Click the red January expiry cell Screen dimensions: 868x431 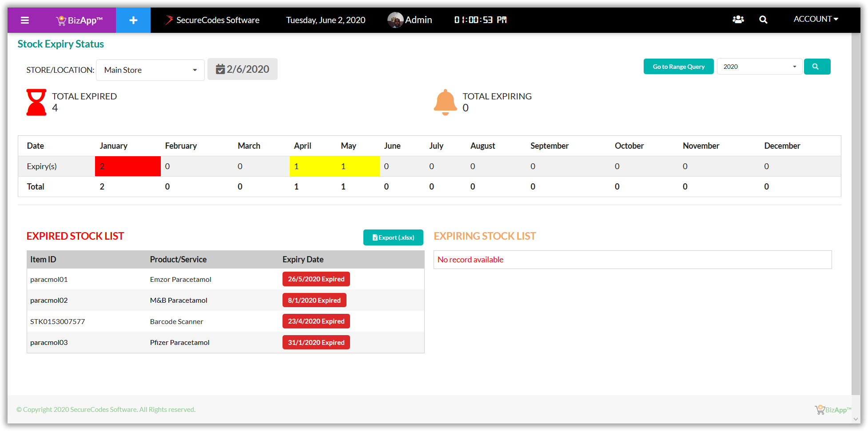pyautogui.click(x=128, y=166)
